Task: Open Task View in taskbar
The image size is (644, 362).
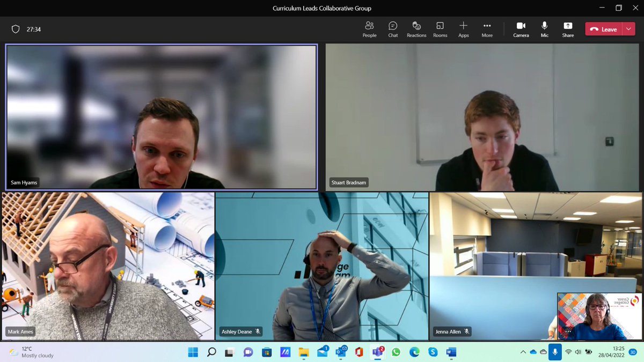Action: tap(230, 352)
